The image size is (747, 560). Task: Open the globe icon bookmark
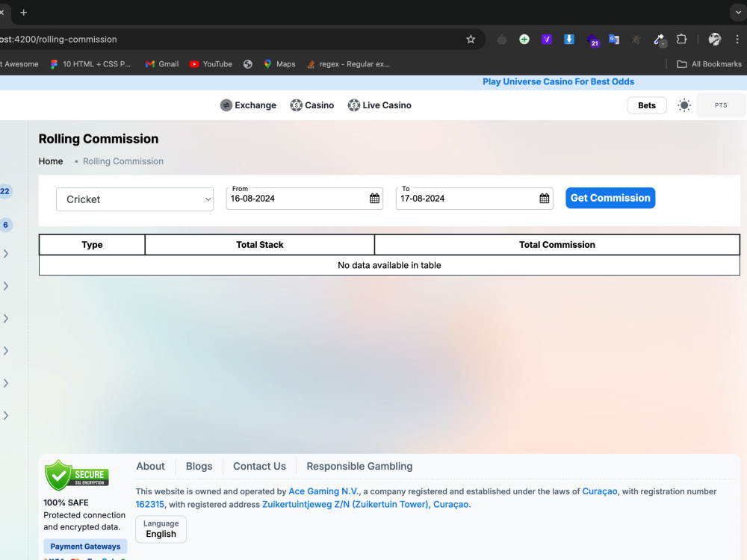coord(248,63)
